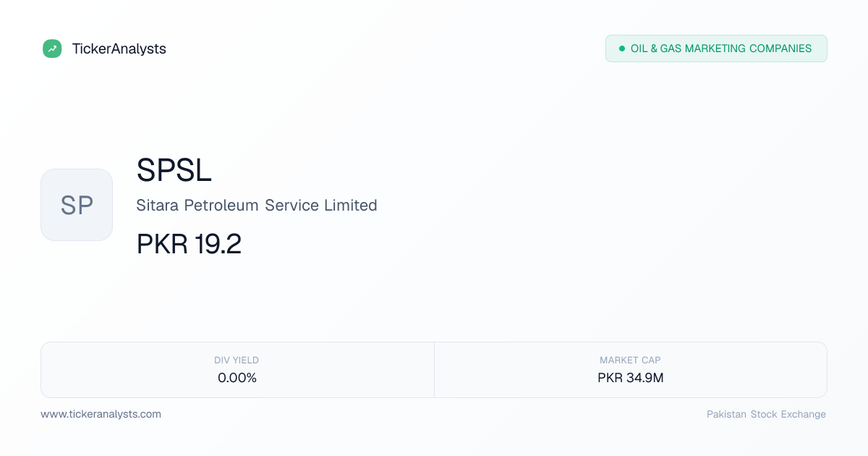Click the divider between Div Yield and Market Cap
The image size is (868, 456).
pos(434,370)
